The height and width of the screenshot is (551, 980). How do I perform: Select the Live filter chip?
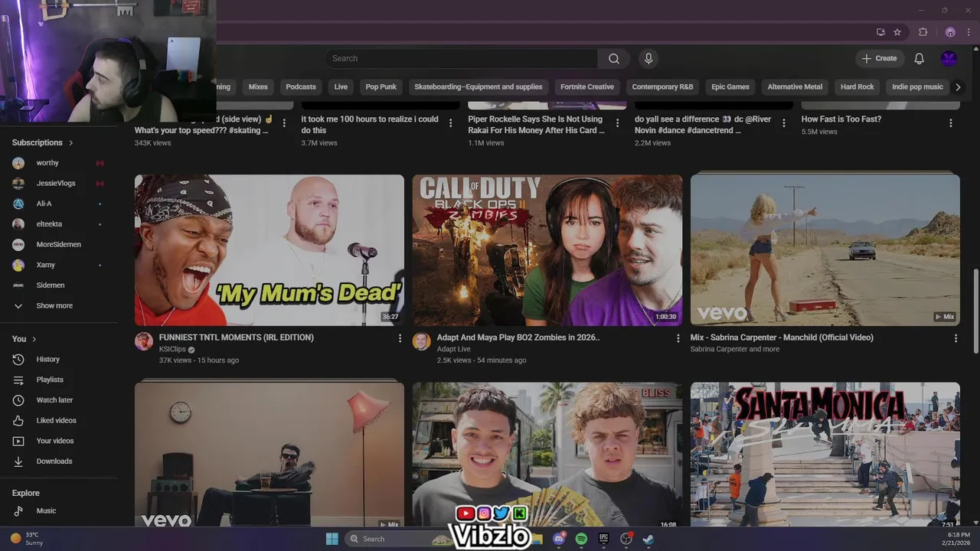[341, 86]
